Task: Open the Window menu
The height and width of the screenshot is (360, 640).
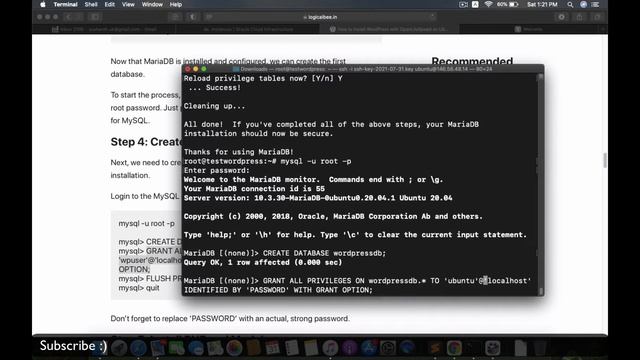Action: tap(152, 4)
